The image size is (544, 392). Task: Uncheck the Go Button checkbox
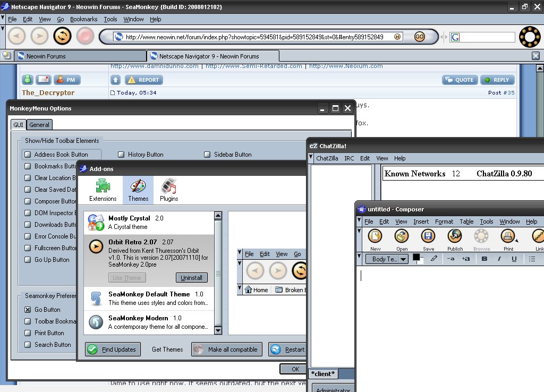click(x=28, y=310)
